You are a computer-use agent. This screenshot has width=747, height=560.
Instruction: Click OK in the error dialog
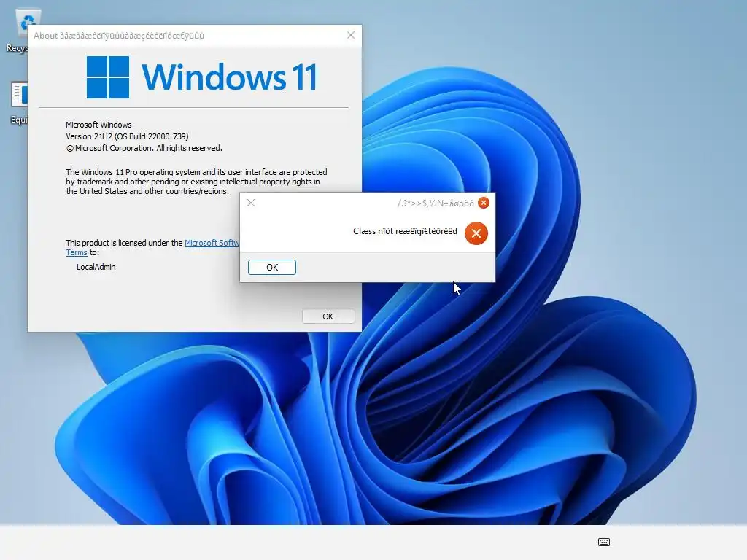coord(271,267)
